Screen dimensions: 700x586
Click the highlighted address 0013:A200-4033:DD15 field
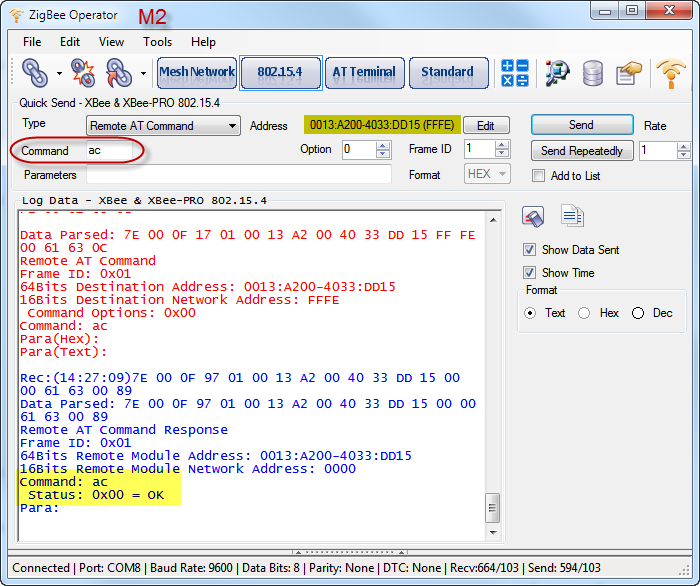coord(382,125)
